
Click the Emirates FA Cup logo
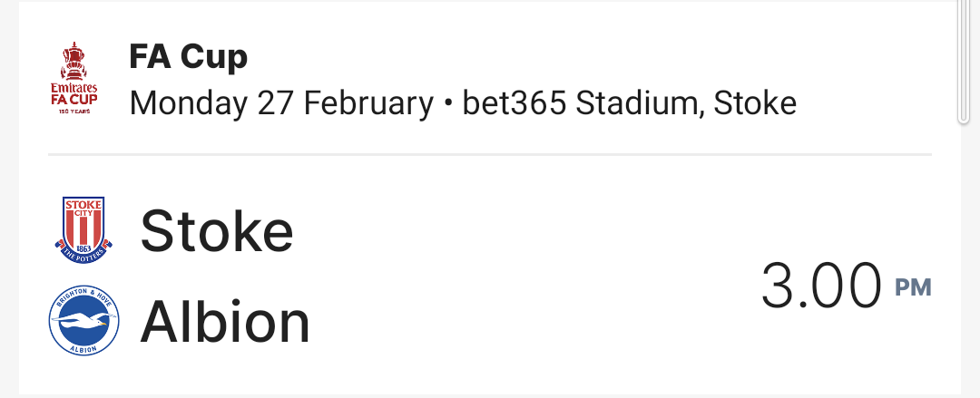click(x=74, y=78)
